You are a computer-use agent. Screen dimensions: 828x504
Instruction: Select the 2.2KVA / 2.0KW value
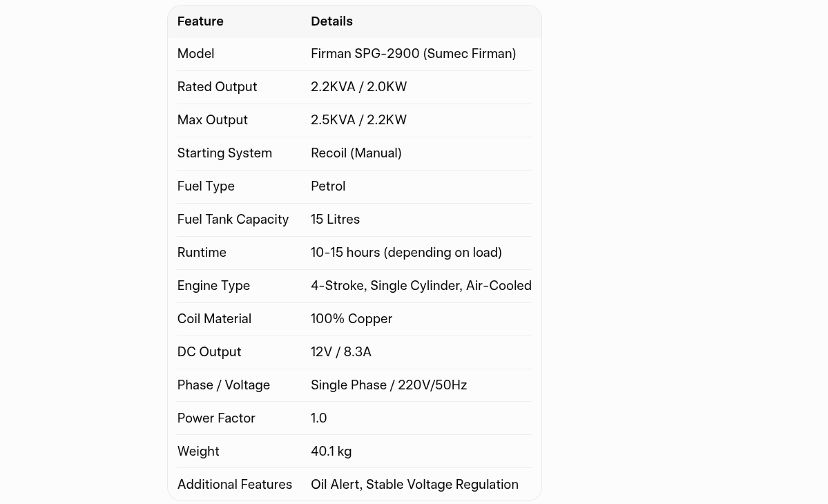[358, 87]
